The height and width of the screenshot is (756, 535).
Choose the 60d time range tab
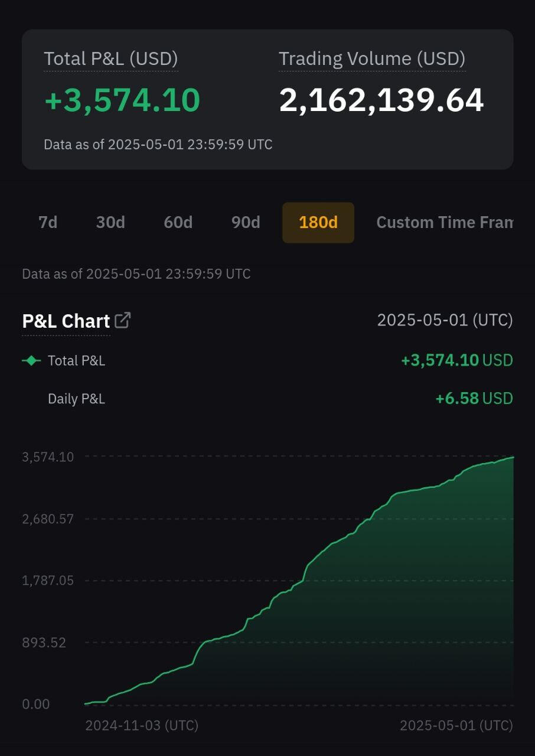pos(178,223)
